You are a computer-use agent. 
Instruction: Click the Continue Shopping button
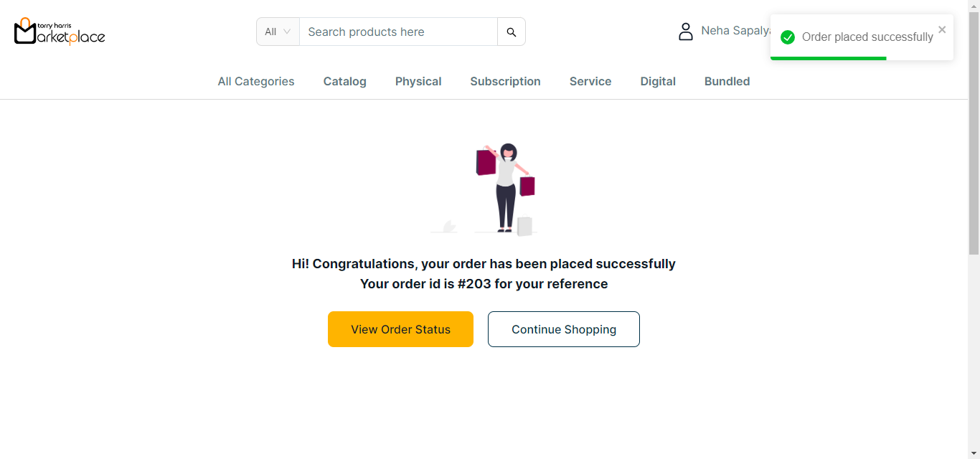click(x=564, y=329)
